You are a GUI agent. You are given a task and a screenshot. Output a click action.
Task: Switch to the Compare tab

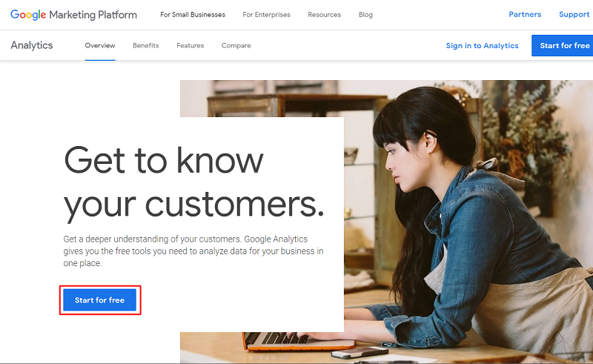pos(236,45)
